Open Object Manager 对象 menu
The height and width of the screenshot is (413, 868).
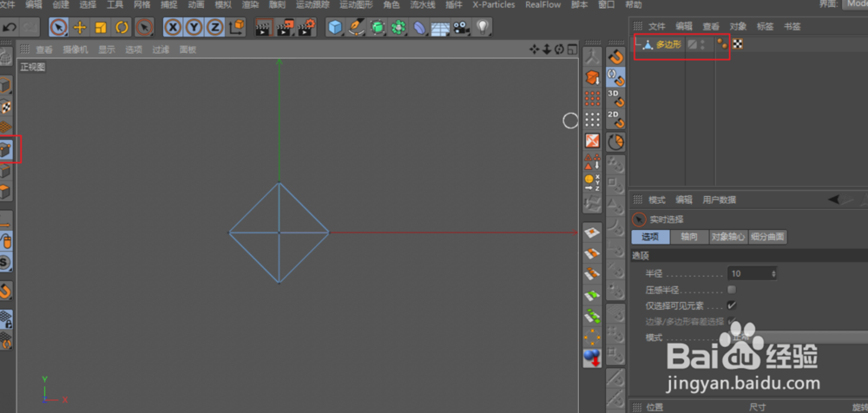[738, 27]
